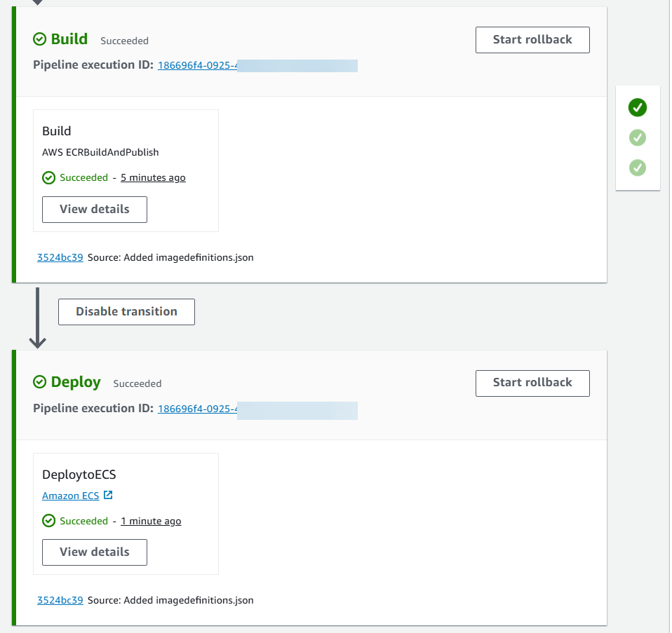Click the dark checkmark in the stage minimap
This screenshot has height=633, width=672.
tap(637, 108)
